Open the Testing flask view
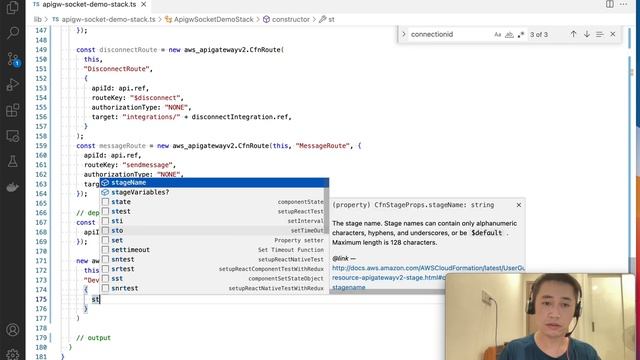 [x=13, y=162]
